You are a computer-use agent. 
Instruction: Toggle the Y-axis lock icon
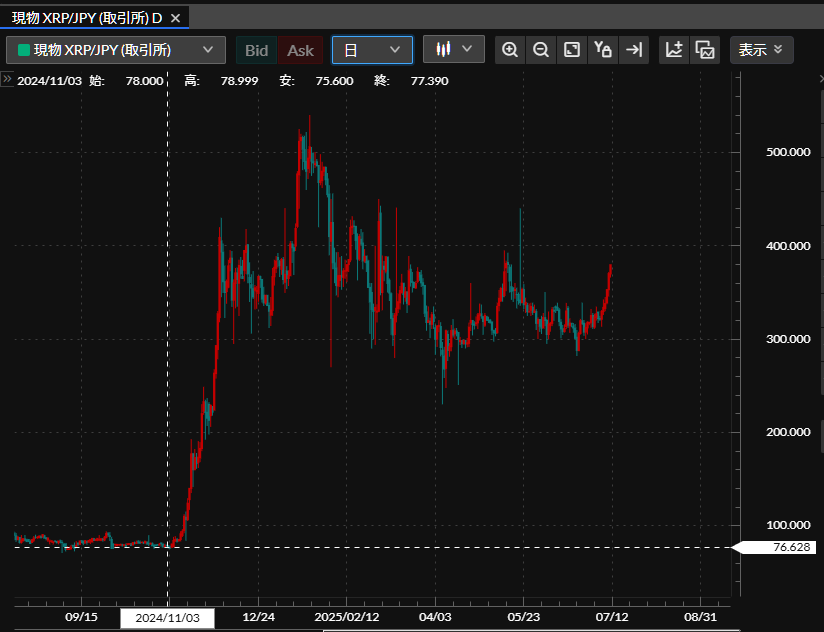click(x=603, y=50)
